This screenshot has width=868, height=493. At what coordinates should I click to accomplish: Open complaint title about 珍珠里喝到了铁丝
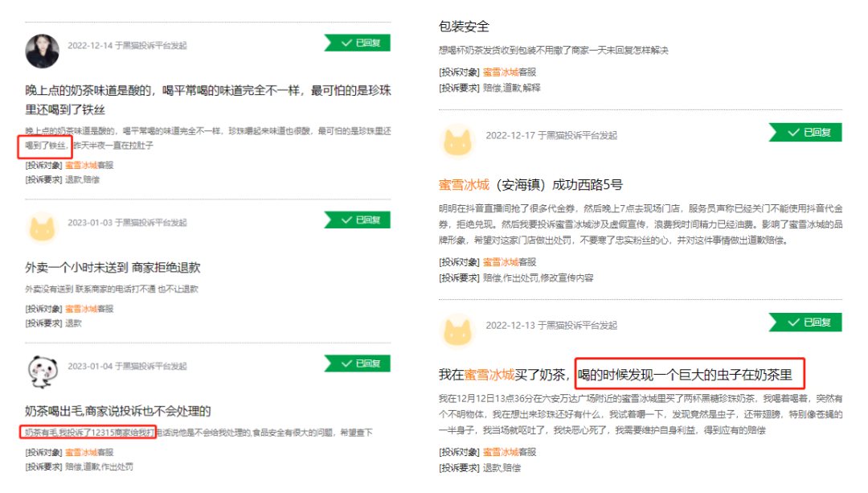click(x=208, y=100)
